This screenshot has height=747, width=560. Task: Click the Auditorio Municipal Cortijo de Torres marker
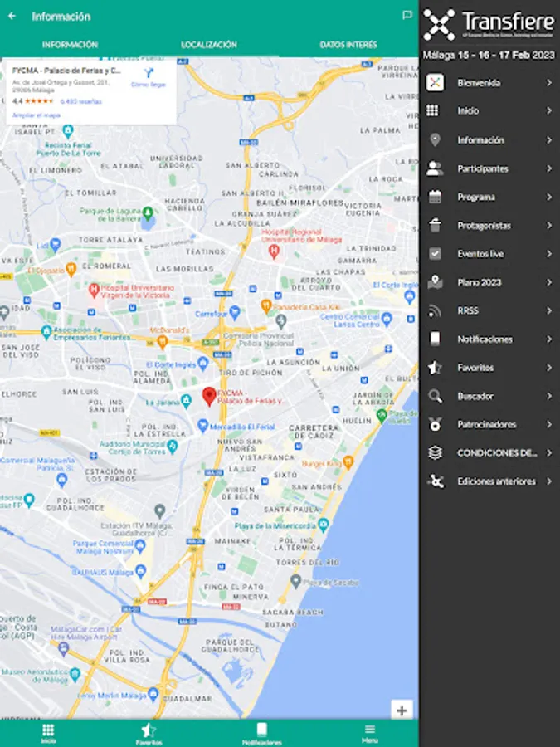coord(173,446)
